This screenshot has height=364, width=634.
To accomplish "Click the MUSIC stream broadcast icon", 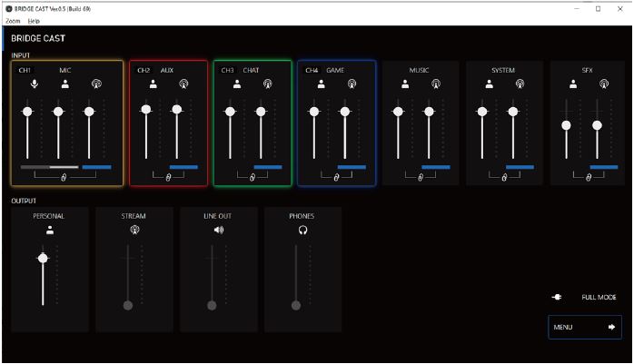I will point(436,84).
